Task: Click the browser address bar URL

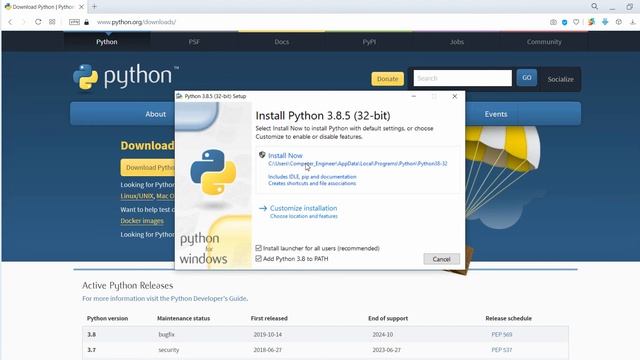Action: 136,22
